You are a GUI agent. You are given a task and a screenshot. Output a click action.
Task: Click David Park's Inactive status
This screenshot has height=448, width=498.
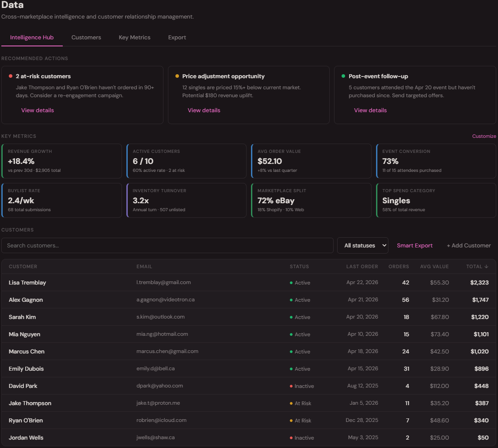pyautogui.click(x=302, y=386)
